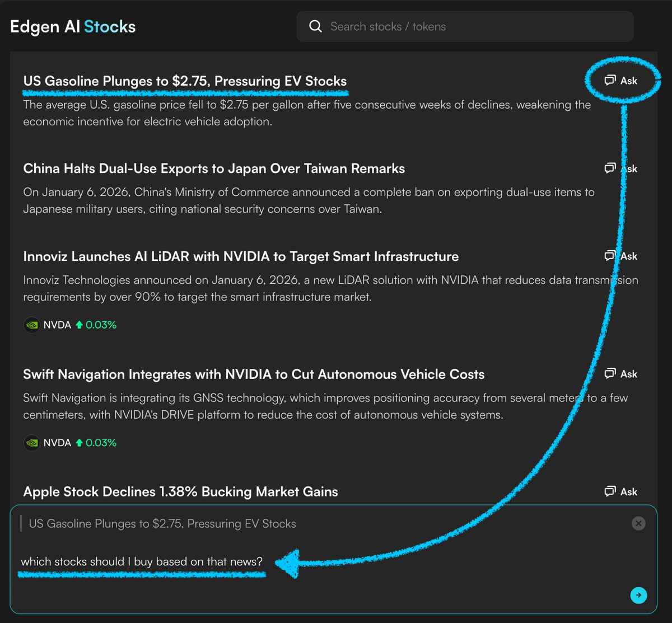The height and width of the screenshot is (623, 672).
Task: Send the chat message with arrow button
Action: point(638,595)
